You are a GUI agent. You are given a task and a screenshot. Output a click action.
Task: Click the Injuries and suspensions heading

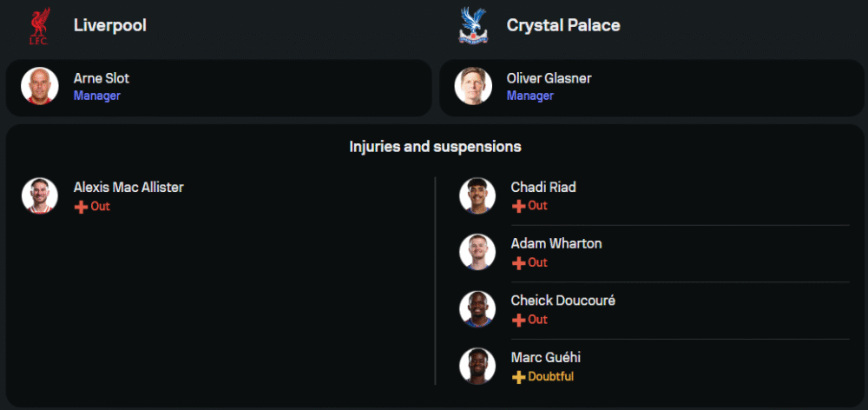(x=435, y=147)
